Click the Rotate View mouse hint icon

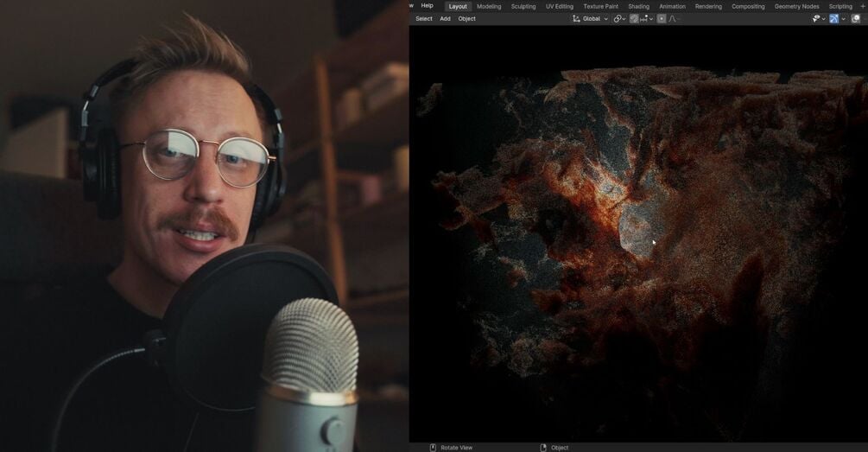tap(433, 448)
